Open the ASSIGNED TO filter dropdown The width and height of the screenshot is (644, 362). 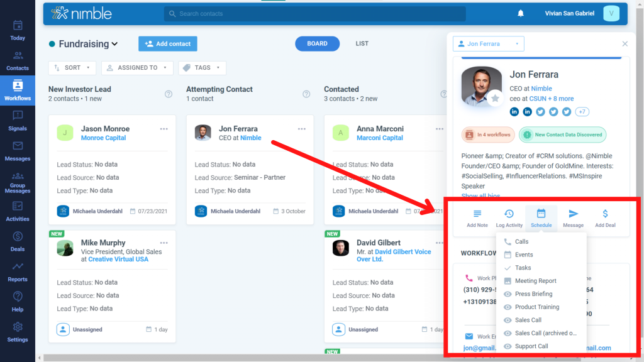pos(137,67)
